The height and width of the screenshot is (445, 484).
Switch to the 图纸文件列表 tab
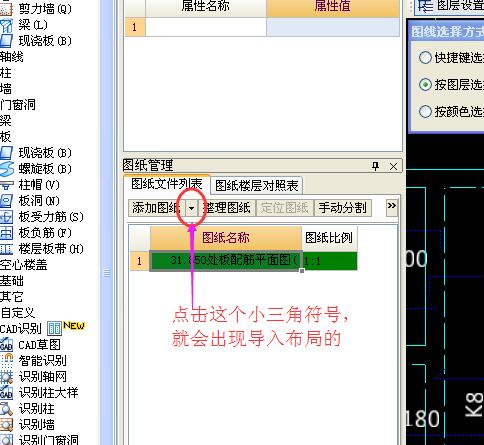coord(167,184)
